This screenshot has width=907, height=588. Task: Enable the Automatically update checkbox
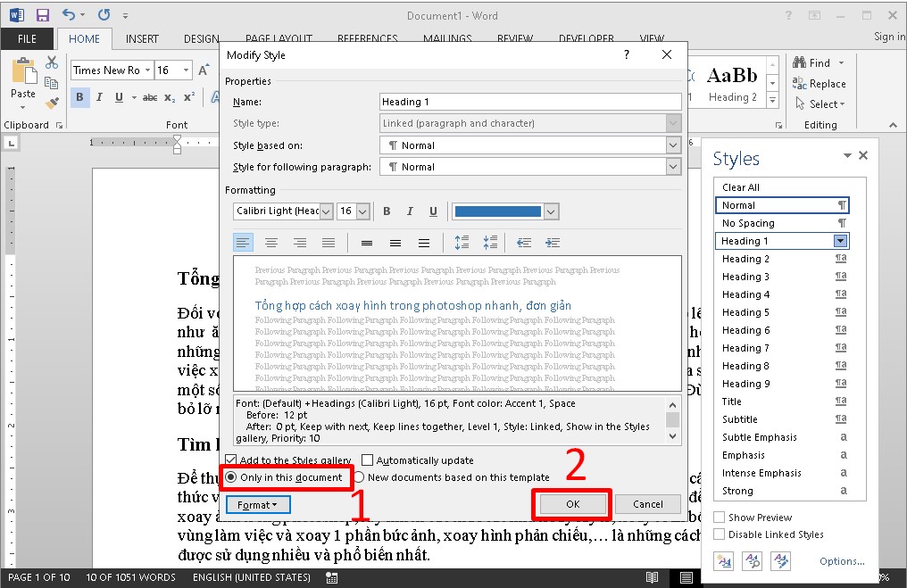(x=370, y=460)
